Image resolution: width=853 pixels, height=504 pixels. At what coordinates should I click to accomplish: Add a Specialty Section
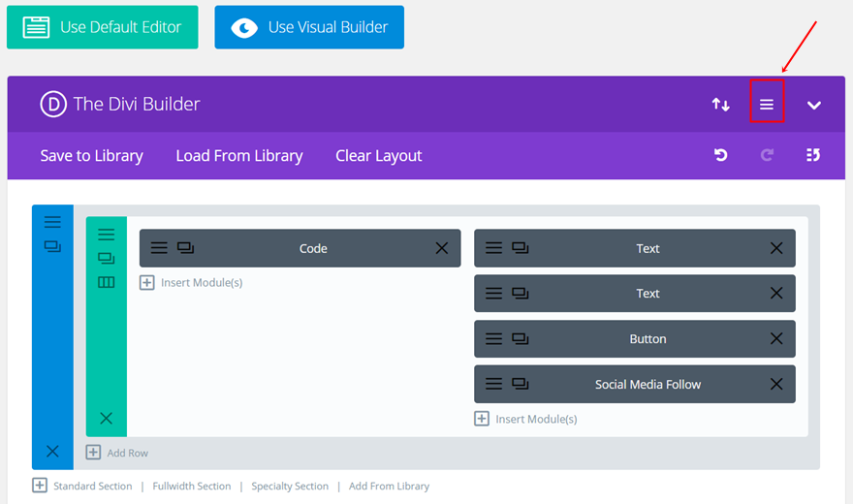click(x=290, y=486)
